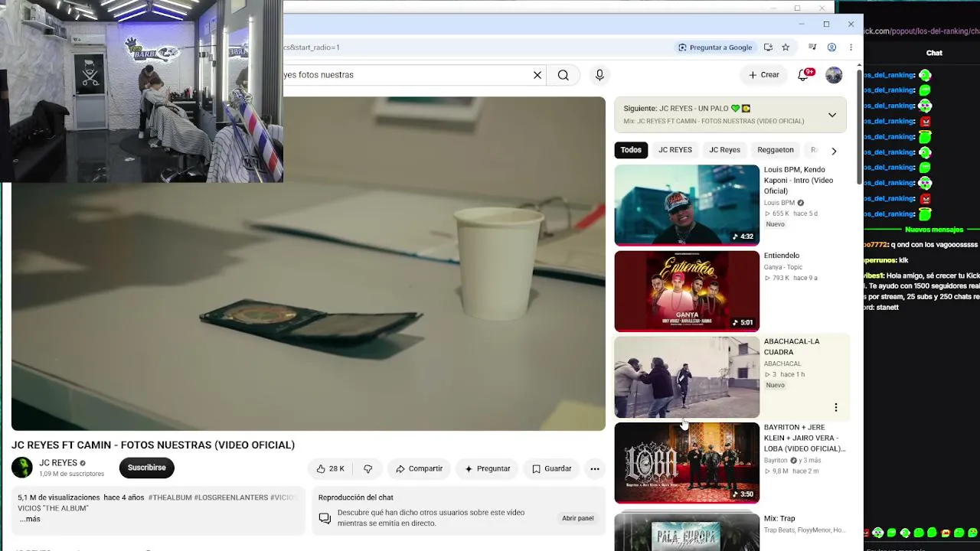Share the video via Compartir

420,468
